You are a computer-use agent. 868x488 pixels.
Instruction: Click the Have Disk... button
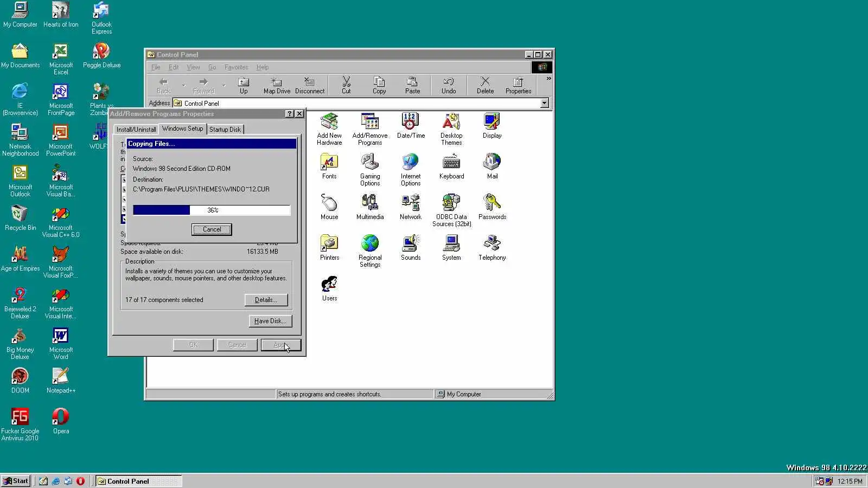point(270,321)
